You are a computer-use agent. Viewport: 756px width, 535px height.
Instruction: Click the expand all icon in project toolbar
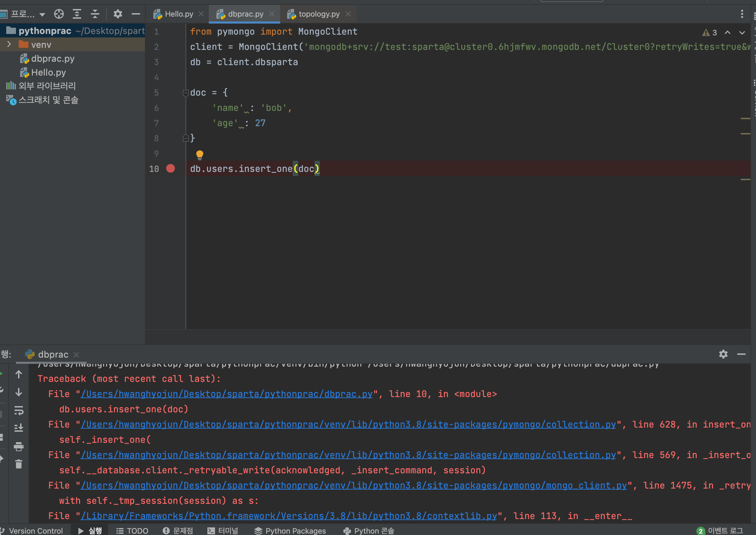[77, 14]
